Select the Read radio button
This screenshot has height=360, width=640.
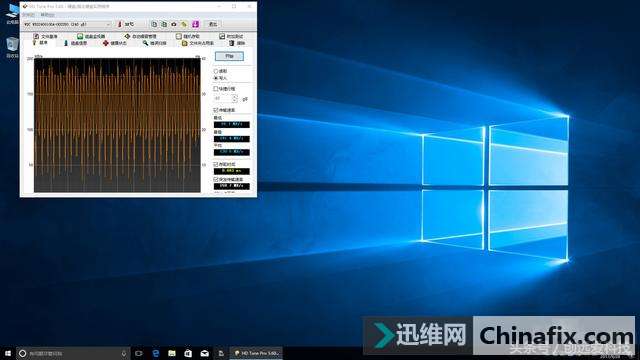[x=216, y=71]
